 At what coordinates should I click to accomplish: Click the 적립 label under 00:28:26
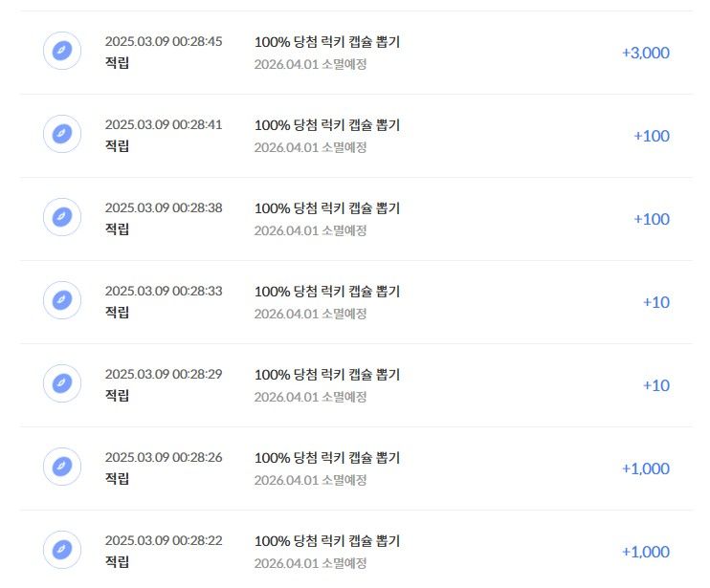point(118,479)
